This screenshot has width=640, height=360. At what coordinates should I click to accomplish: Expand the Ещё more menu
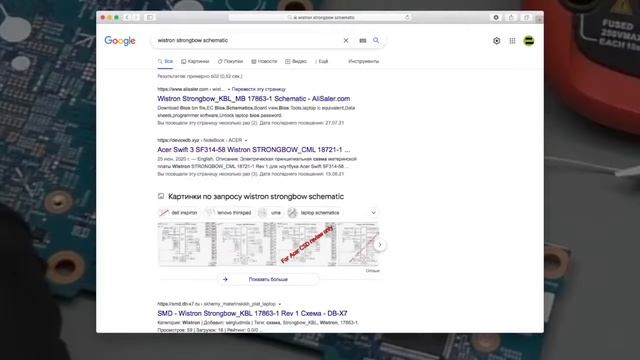[322, 61]
